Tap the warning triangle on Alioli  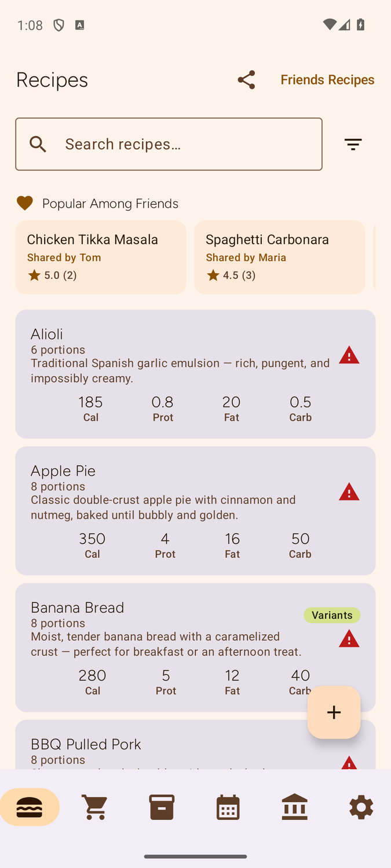(349, 355)
